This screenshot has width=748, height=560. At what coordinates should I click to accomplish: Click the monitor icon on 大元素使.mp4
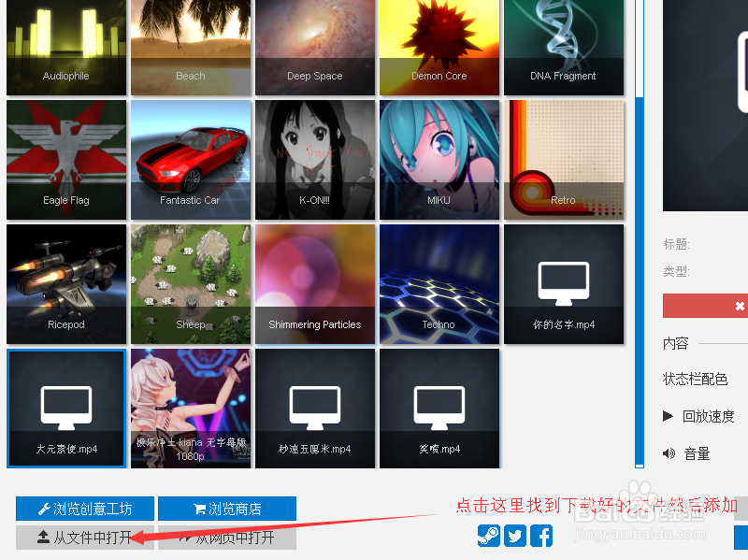(x=66, y=408)
